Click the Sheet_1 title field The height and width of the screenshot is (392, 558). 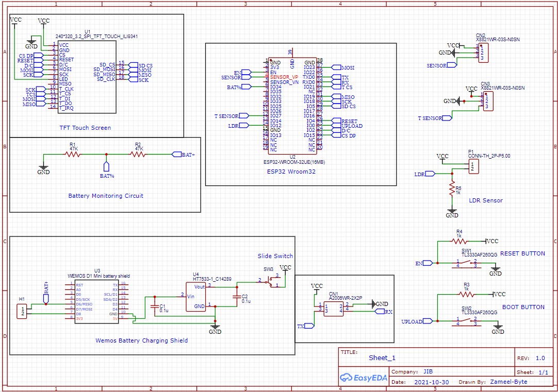pos(382,358)
